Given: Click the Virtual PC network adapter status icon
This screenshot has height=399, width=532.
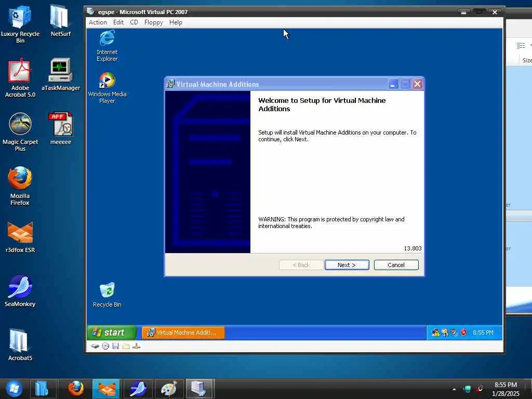Looking at the screenshot, I should [x=137, y=346].
